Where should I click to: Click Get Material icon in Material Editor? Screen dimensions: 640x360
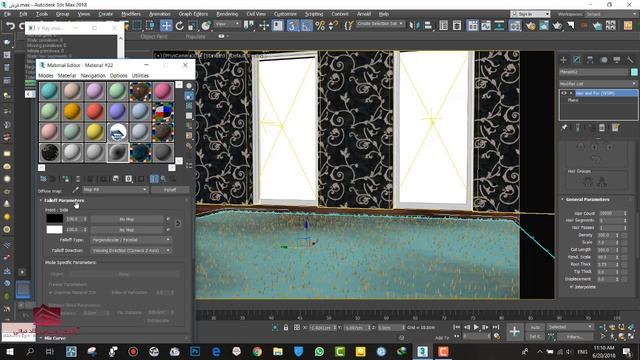click(43, 179)
